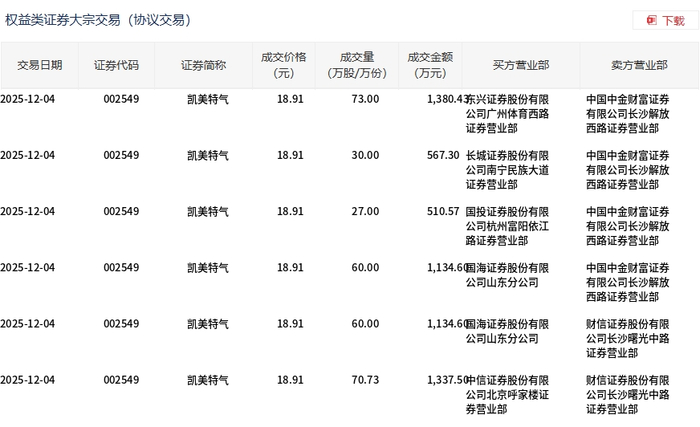Select code 002549 in the 30.00 volume row
This screenshot has height=427, width=700.
tap(121, 155)
